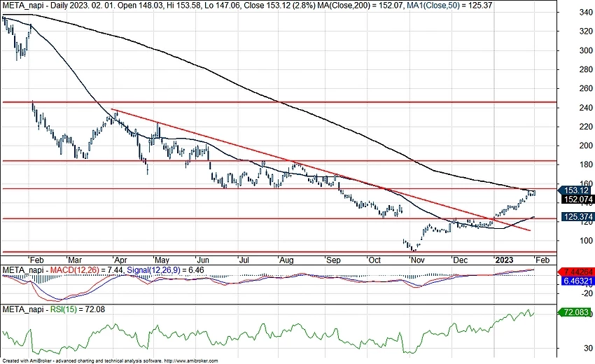
Task: Select the 152.074 black MA200 value tag
Action: pos(577,199)
